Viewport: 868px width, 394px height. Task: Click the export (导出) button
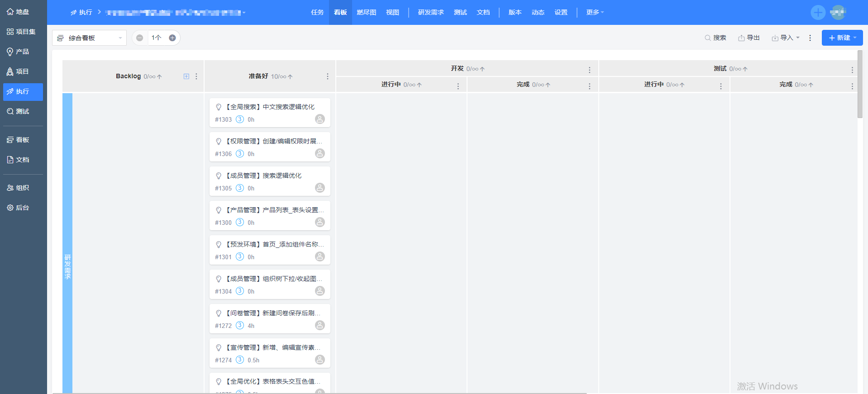749,38
